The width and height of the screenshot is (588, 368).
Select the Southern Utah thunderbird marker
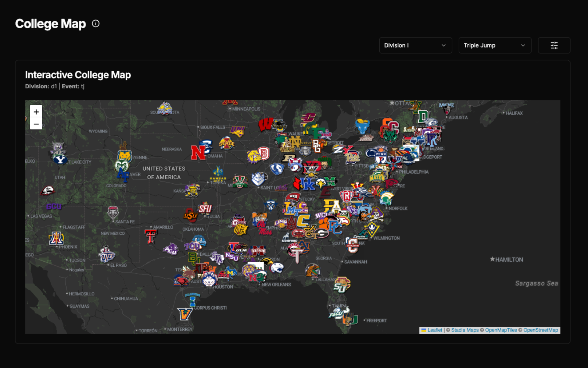pos(47,191)
